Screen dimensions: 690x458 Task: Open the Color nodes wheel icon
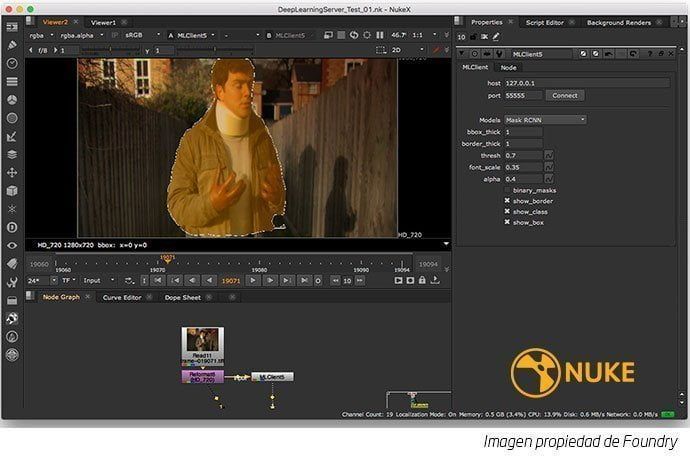(x=12, y=100)
